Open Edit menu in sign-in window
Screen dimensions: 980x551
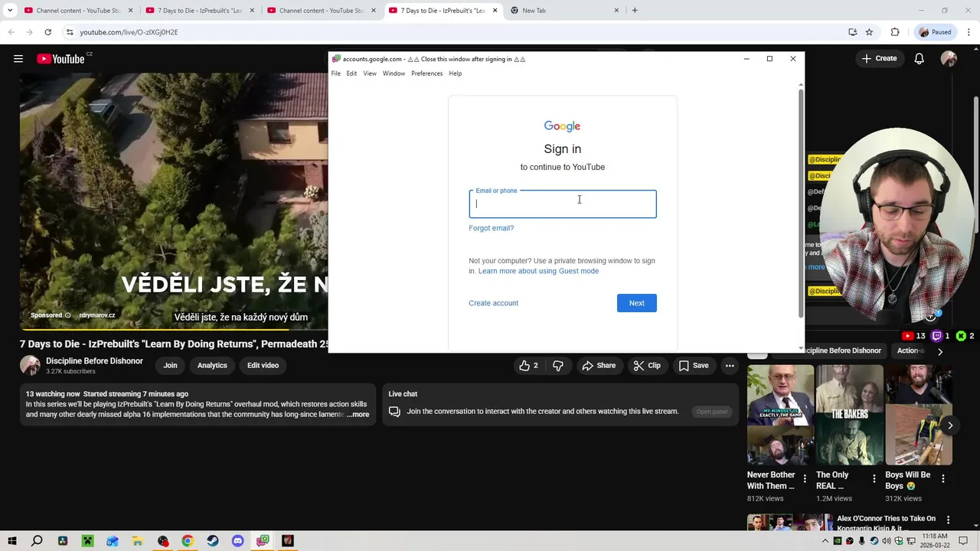point(351,73)
